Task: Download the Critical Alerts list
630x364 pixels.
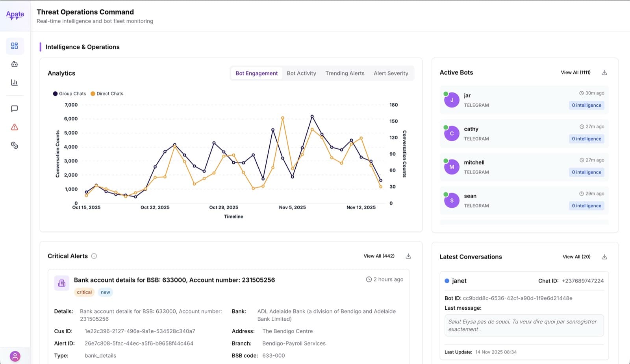Action: pos(408,256)
